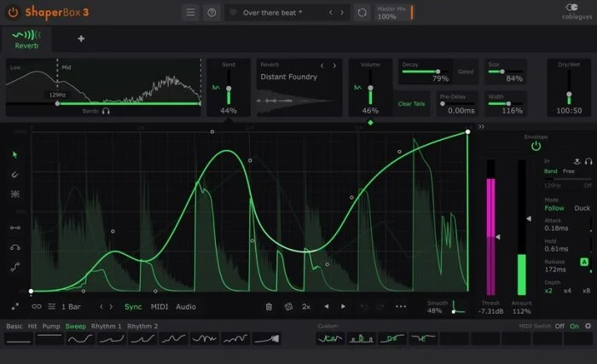Click the 129Hz band split handle
The image size is (597, 364).
pyautogui.click(x=57, y=103)
